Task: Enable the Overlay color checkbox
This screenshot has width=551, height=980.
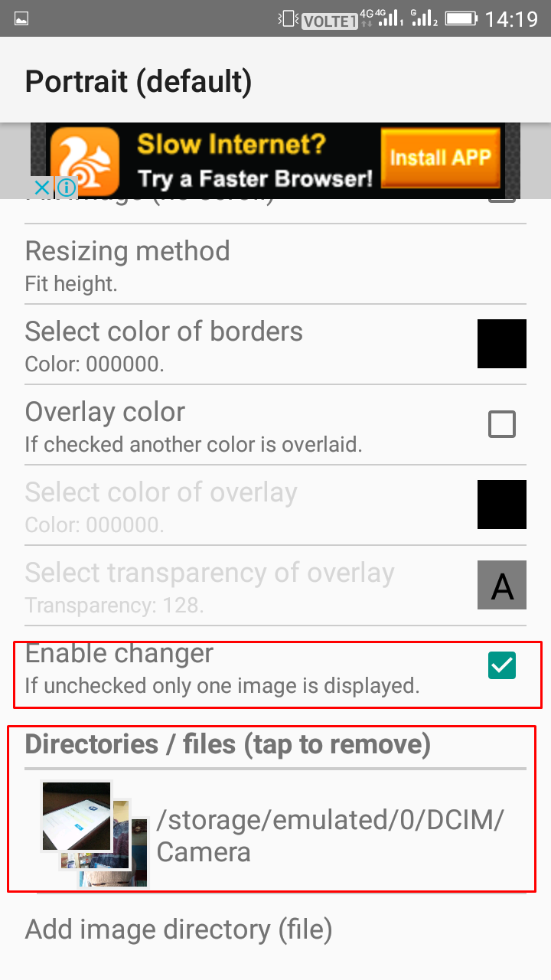Action: pyautogui.click(x=502, y=424)
